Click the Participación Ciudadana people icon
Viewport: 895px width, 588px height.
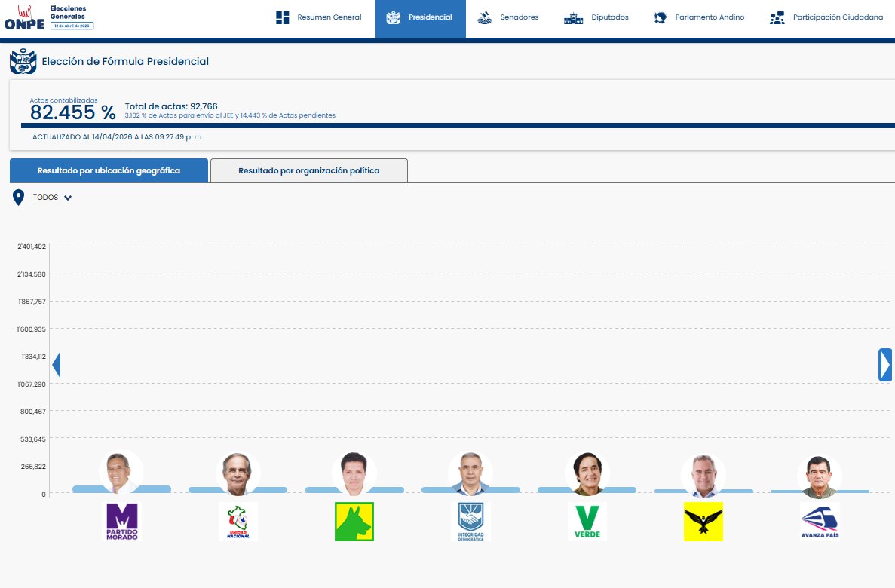click(777, 18)
